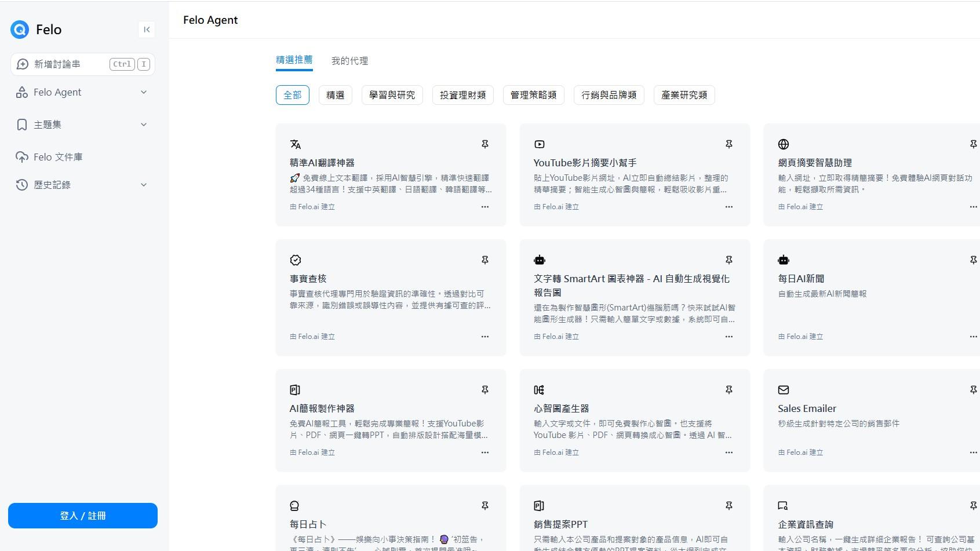Expand the 歷史記錄 section chevron
The height and width of the screenshot is (551, 980).
pos(144,185)
